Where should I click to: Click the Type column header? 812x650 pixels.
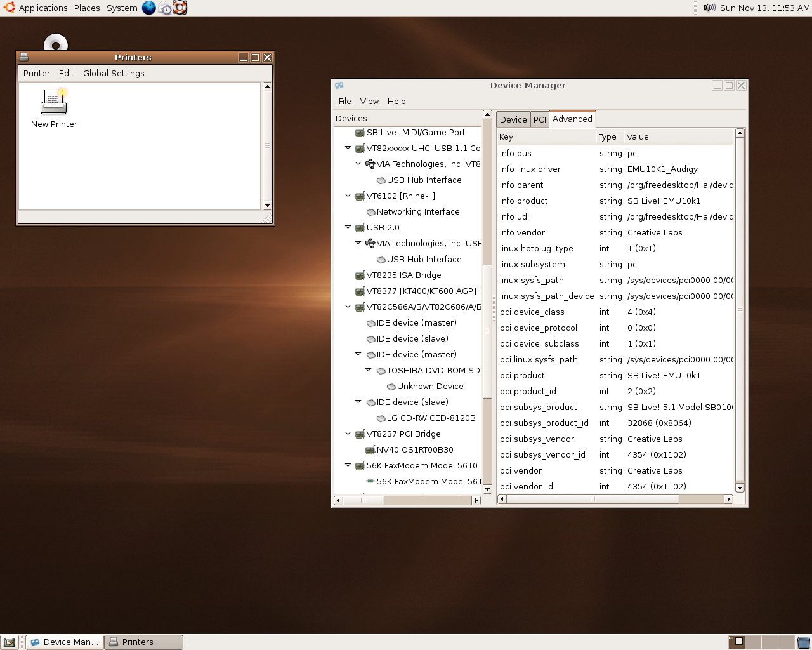coord(610,137)
